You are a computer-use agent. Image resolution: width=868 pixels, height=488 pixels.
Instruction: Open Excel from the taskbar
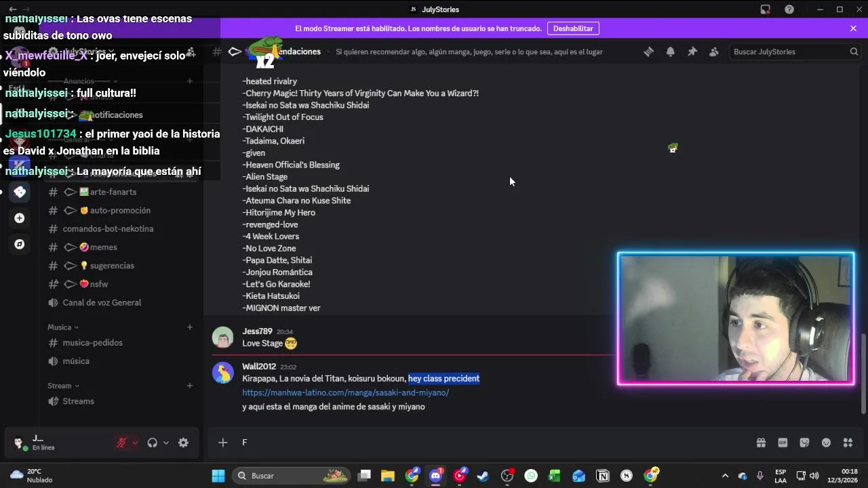click(x=555, y=476)
